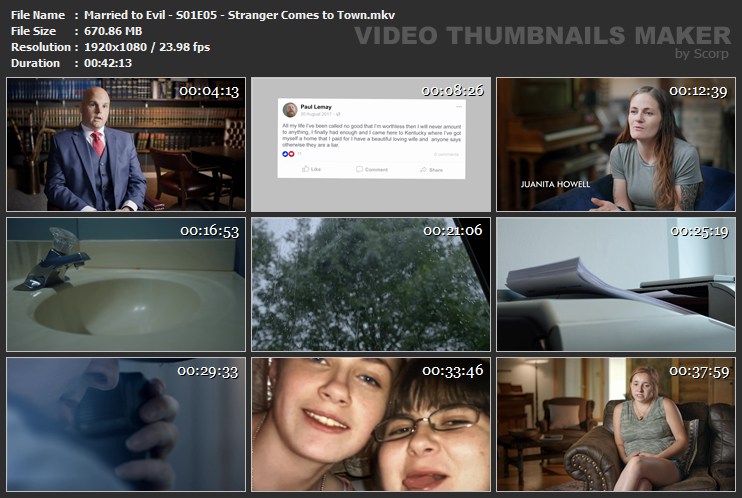Click the file name 'Married to Evil - S01E05 - Stranger Comes to Town.mkv'
The height and width of the screenshot is (498, 742).
[239, 15]
